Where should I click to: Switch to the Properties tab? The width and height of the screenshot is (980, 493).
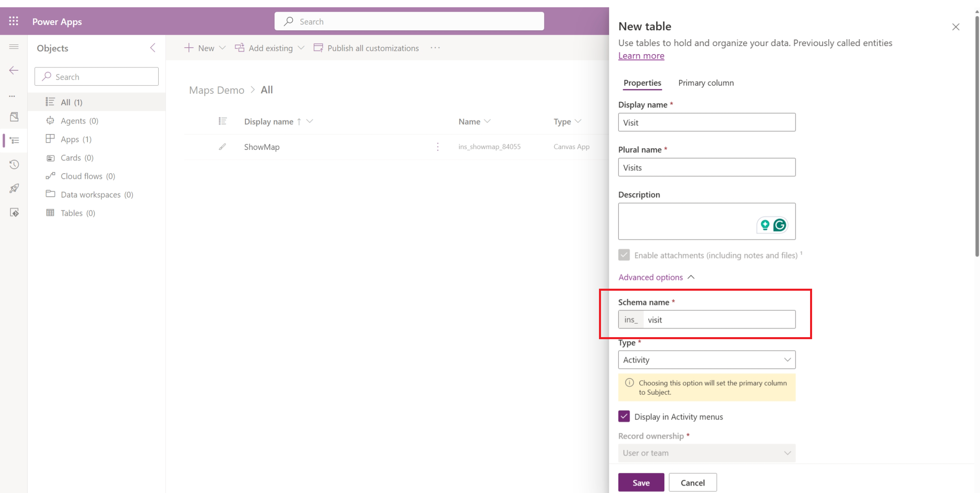[x=642, y=83]
